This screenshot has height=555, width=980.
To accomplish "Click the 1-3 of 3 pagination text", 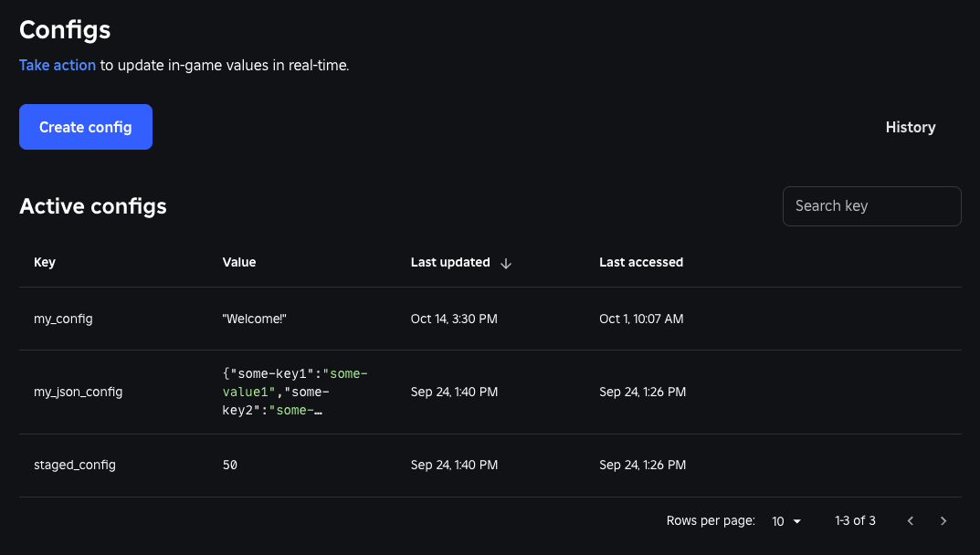I will point(855,520).
